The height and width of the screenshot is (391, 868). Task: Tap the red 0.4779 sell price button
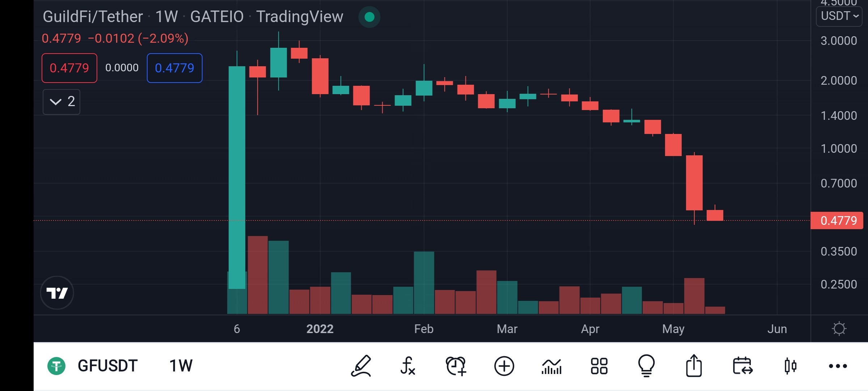69,68
